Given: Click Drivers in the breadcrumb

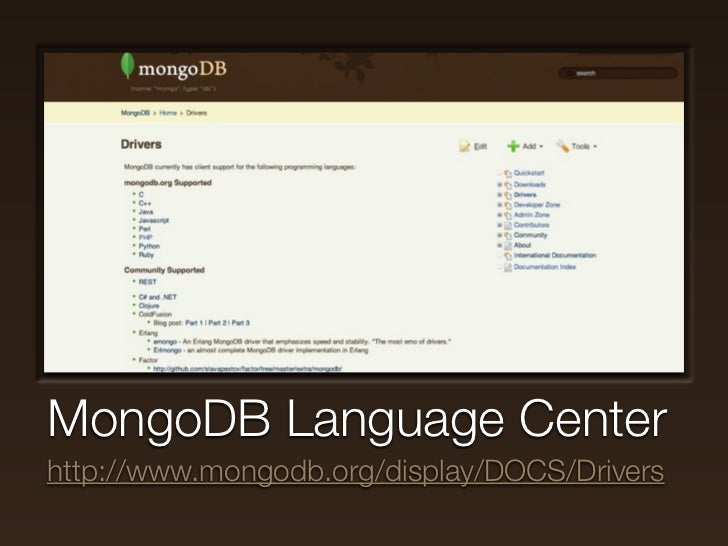Looking at the screenshot, I should tap(196, 113).
